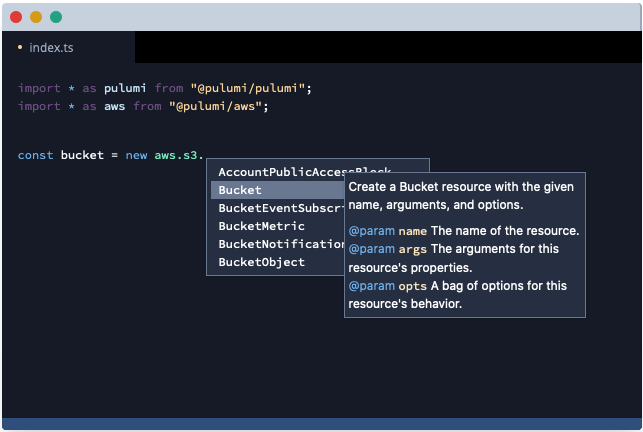Screen dimensions: 643x432
Task: Pick AccountPublicAccessBlock from the suggestions
Action: click(x=305, y=172)
